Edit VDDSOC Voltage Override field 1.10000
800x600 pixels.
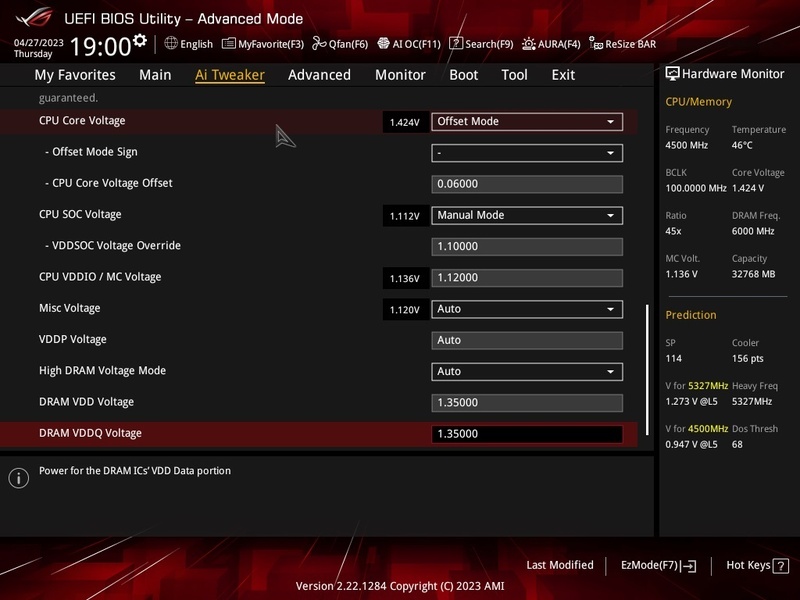click(527, 246)
